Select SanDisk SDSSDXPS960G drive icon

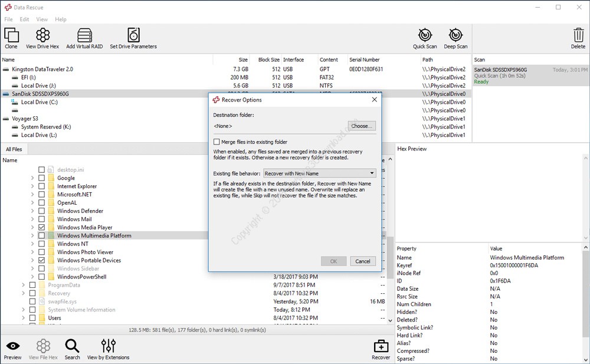(x=6, y=94)
